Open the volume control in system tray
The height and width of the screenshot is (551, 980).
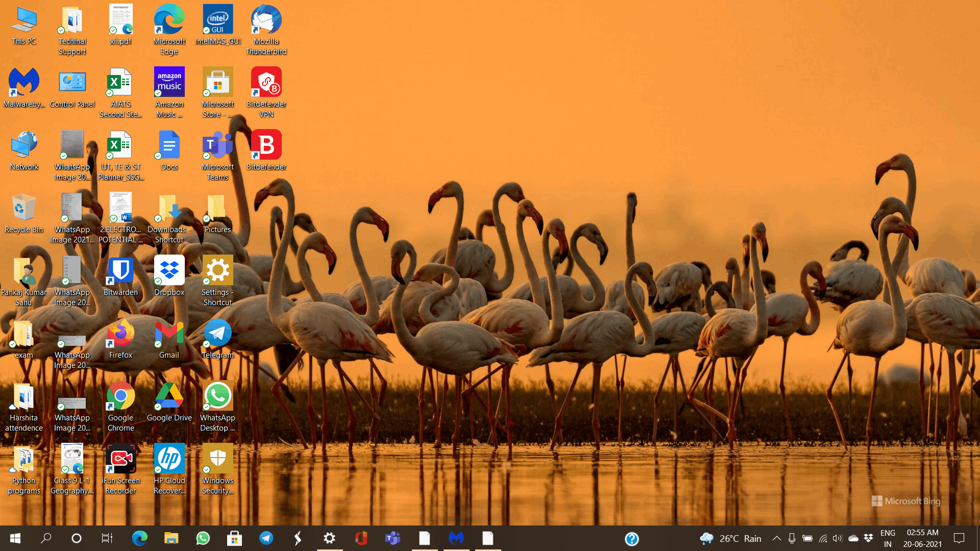pos(837,538)
